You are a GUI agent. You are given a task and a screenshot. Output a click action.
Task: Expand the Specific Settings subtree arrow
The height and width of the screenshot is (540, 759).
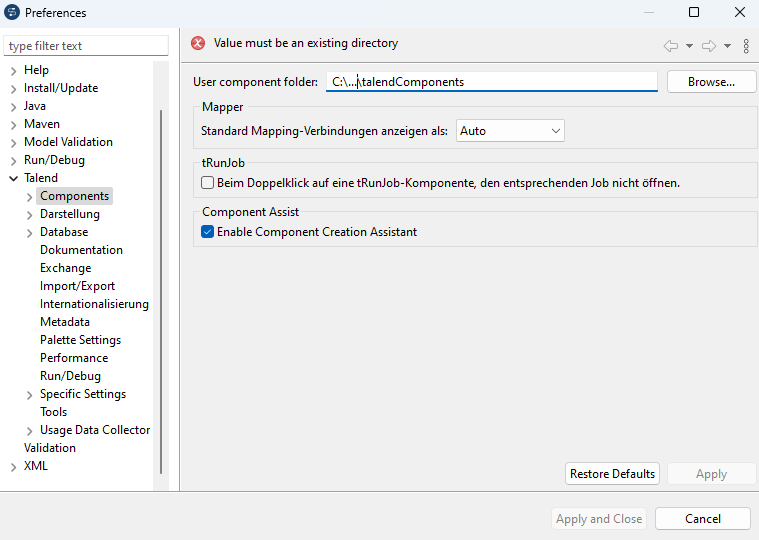(30, 395)
